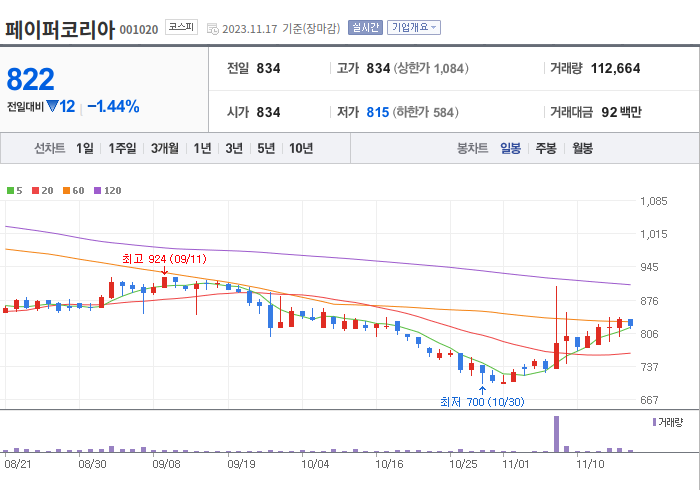The width and height of the screenshot is (700, 490).
Task: Click the current price 822
Action: pyautogui.click(x=30, y=79)
